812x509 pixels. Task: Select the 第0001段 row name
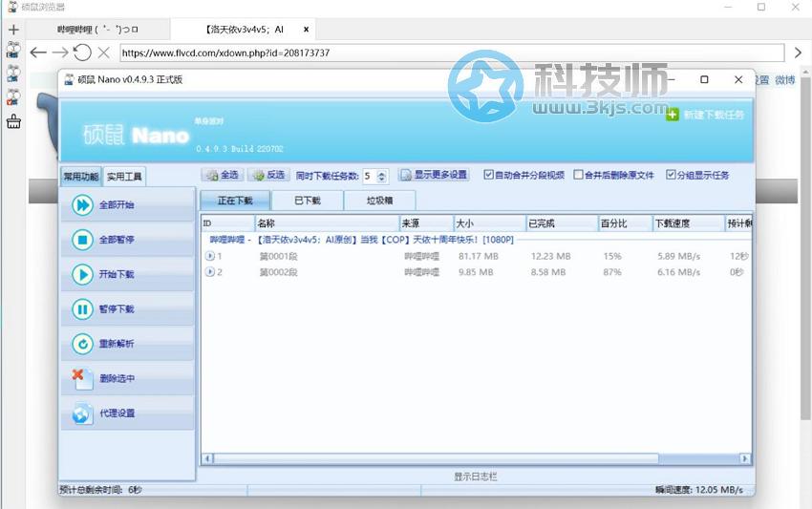(278, 256)
